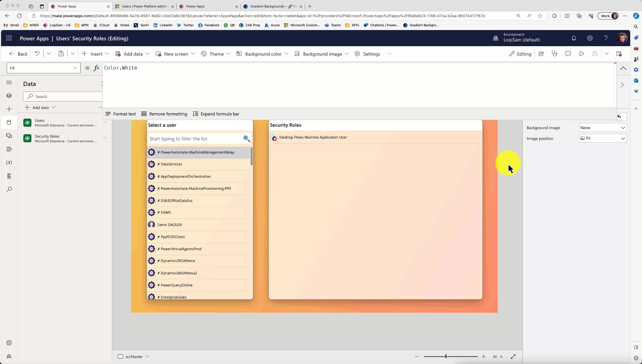Image resolution: width=642 pixels, height=364 pixels.
Task: Click Format text below formula bar
Action: click(120, 114)
